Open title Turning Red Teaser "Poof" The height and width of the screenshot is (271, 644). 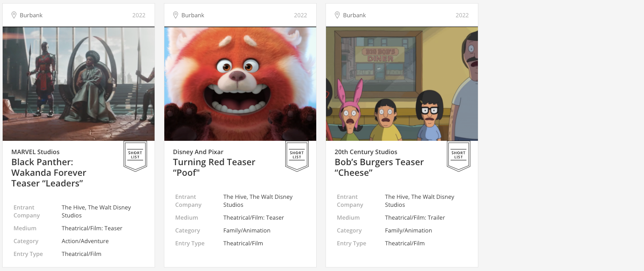pyautogui.click(x=214, y=167)
